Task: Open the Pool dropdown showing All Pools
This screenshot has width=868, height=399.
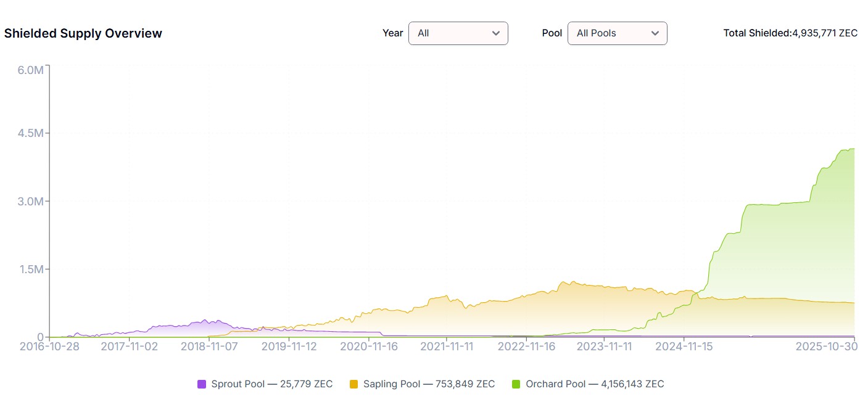Action: pos(617,33)
